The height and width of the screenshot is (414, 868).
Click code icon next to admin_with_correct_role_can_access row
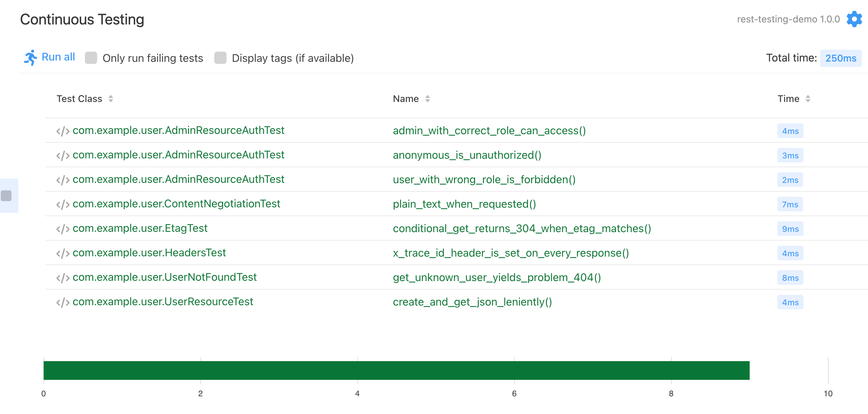coord(63,131)
